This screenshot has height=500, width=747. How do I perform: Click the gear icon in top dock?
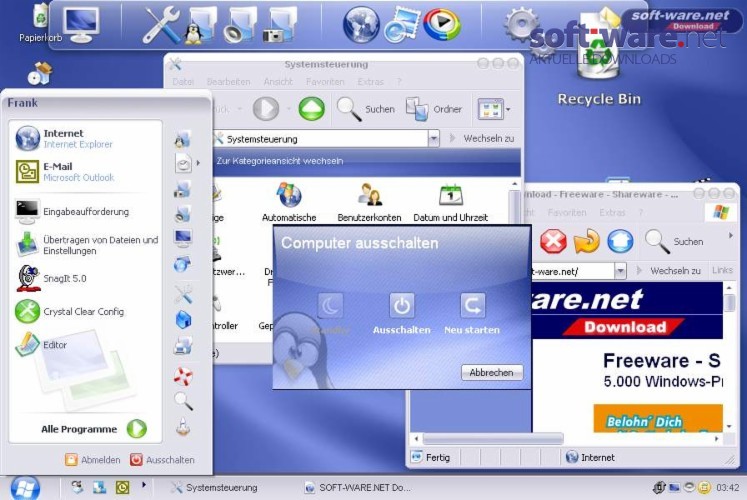tap(521, 24)
